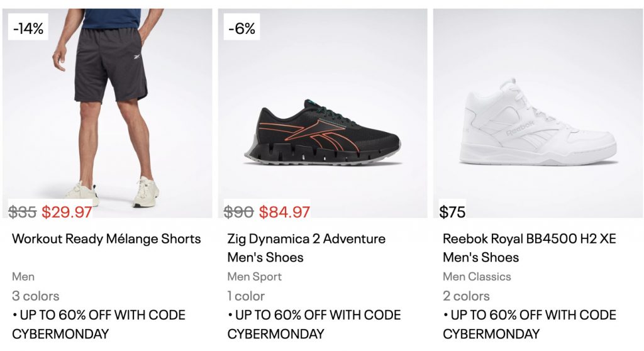644x351 pixels.
Task: Click the Men Classics category label
Action: [x=477, y=277]
